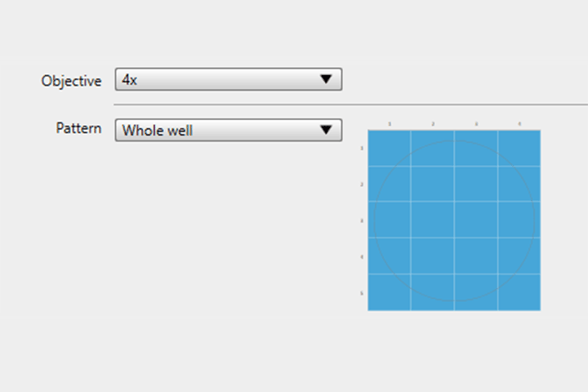Select grid tile at row 2, column 3
Image resolution: width=588 pixels, height=392 pixels.
(475, 184)
